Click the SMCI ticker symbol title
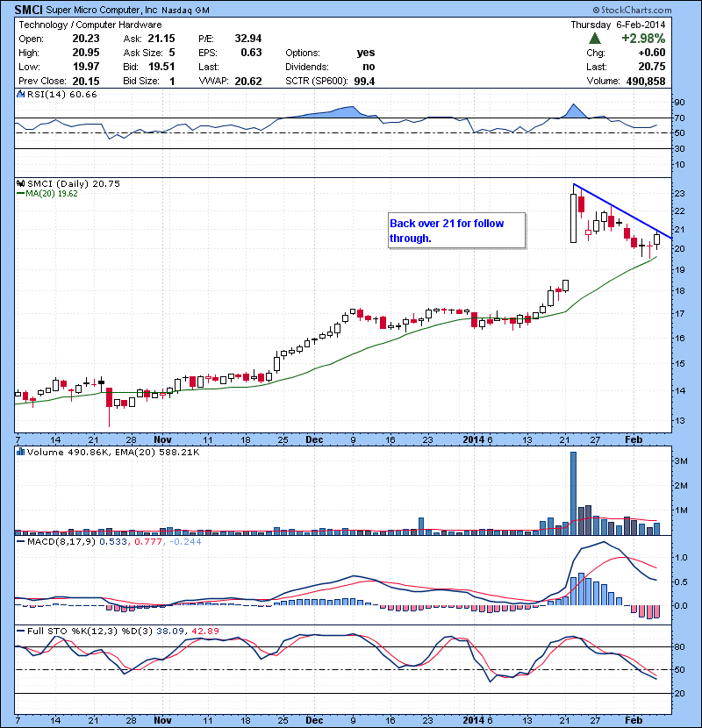Viewport: 702px width, 728px height. coord(29,10)
